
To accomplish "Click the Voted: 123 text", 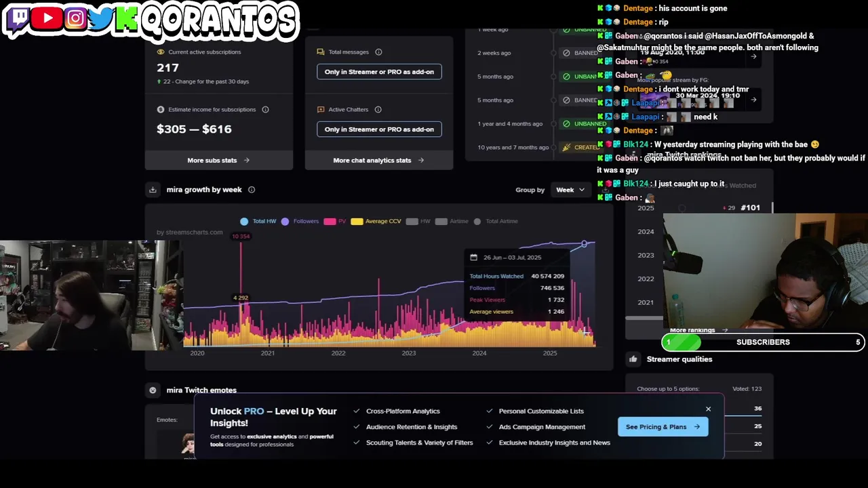I will point(747,389).
